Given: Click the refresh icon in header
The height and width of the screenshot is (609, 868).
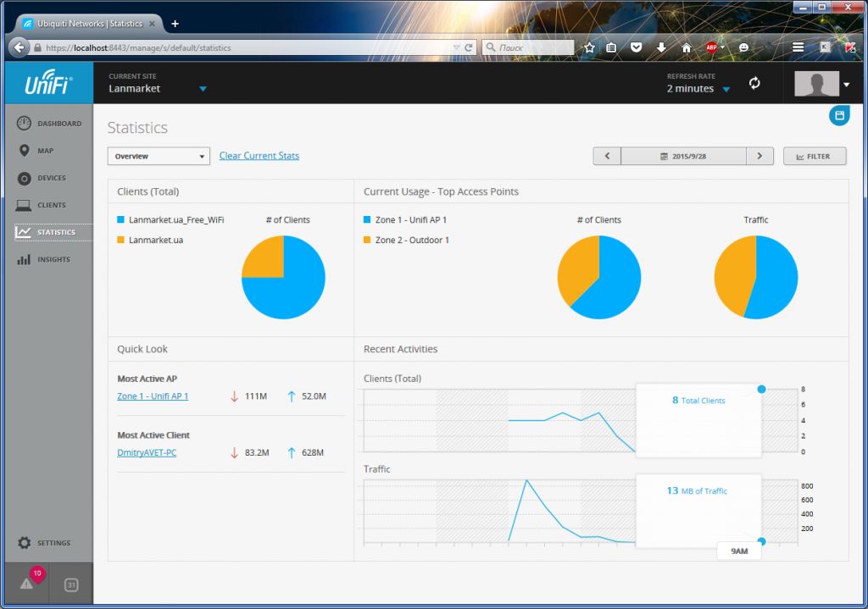Looking at the screenshot, I should click(754, 83).
